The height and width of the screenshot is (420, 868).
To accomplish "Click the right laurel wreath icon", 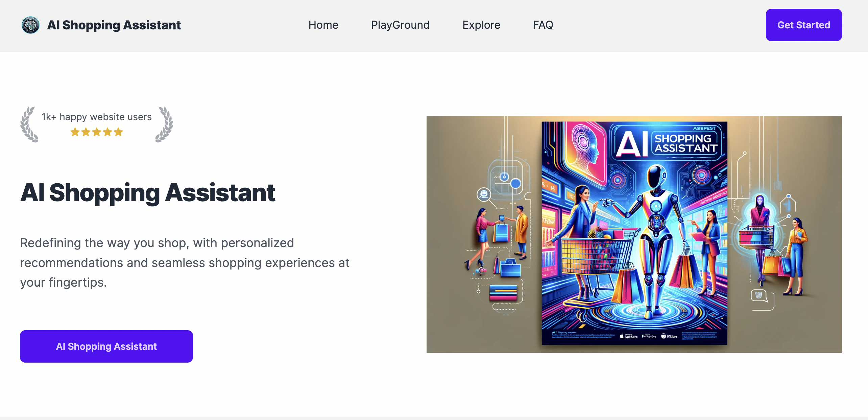I will 164,124.
